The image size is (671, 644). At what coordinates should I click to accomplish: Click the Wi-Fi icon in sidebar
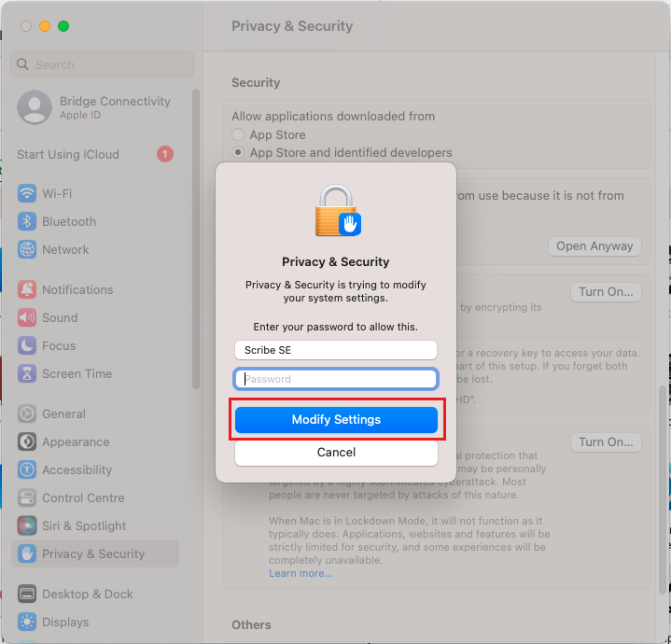(27, 194)
